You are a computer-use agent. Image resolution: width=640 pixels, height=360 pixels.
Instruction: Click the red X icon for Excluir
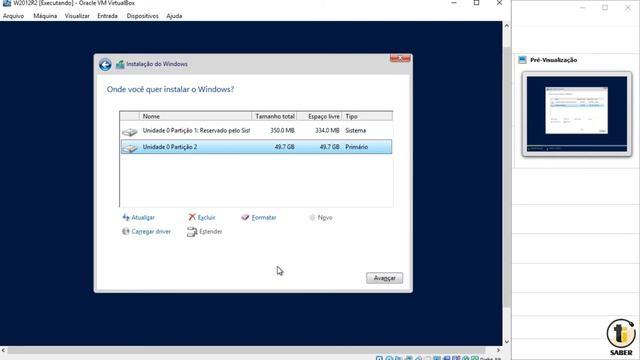point(192,217)
